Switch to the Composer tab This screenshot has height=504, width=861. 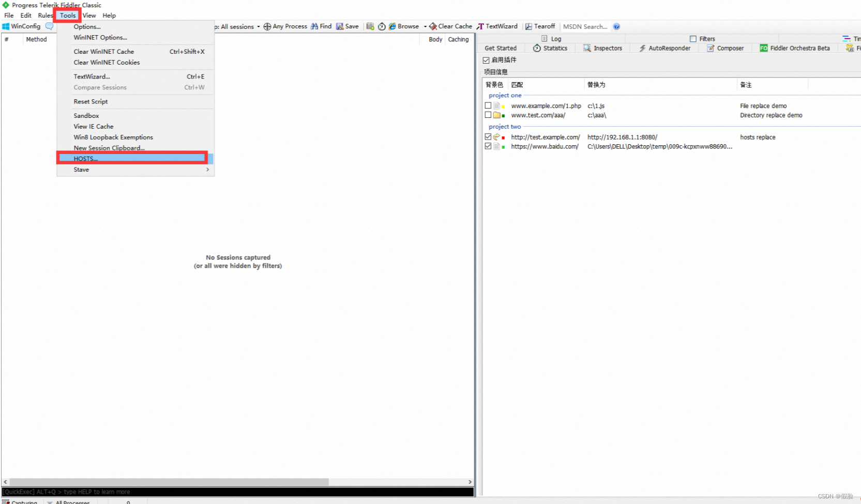[726, 48]
